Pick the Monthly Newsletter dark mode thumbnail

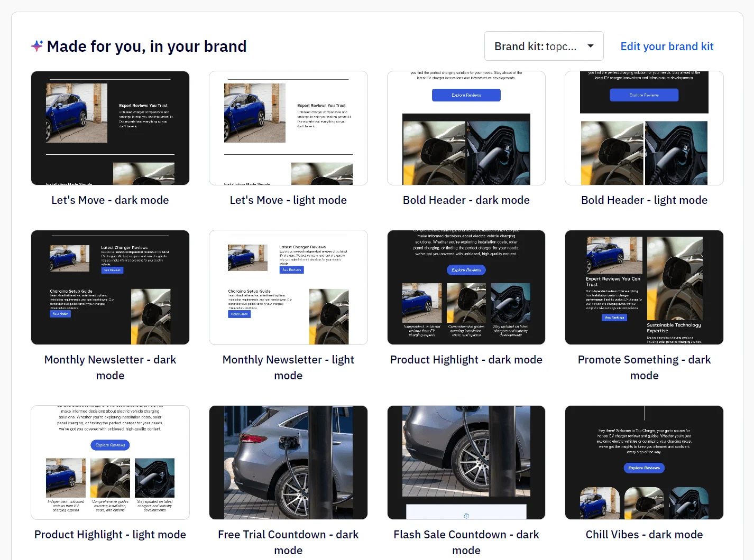110,287
